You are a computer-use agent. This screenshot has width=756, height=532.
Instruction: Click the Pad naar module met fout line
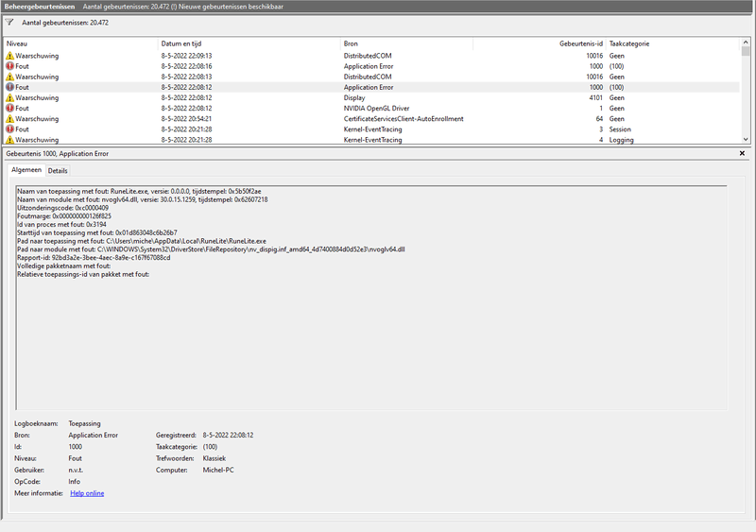[x=211, y=249]
